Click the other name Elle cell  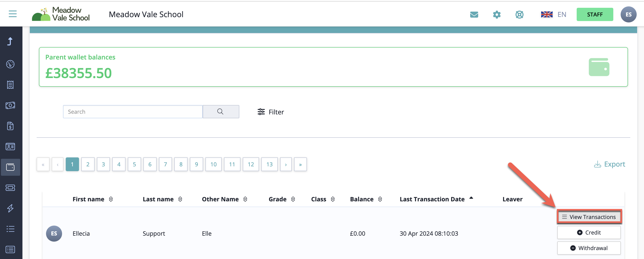click(x=207, y=233)
